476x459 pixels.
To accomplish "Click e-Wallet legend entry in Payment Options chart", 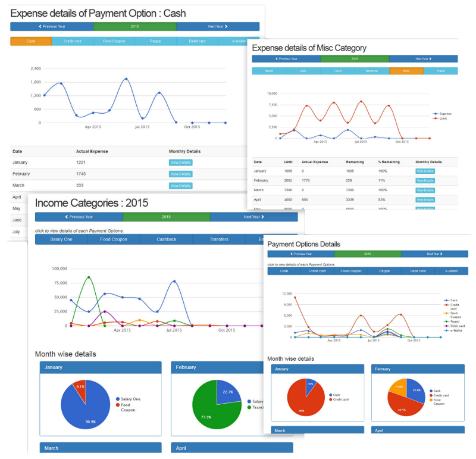I will coord(453,330).
